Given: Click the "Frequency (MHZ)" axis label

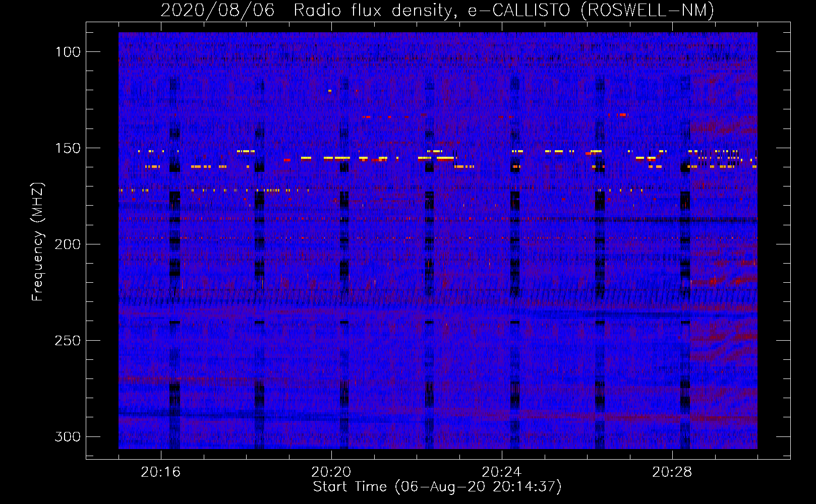Looking at the screenshot, I should click(38, 241).
